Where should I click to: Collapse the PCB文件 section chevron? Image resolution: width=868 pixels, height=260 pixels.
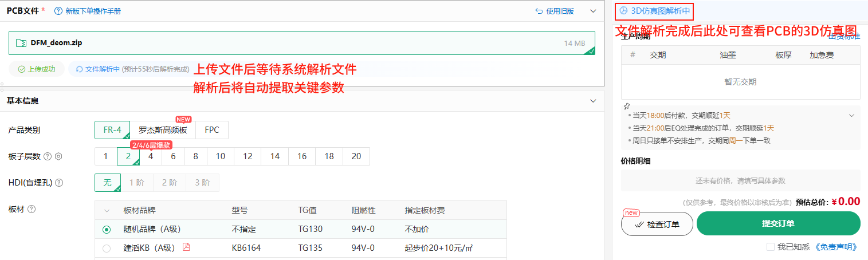tap(593, 11)
